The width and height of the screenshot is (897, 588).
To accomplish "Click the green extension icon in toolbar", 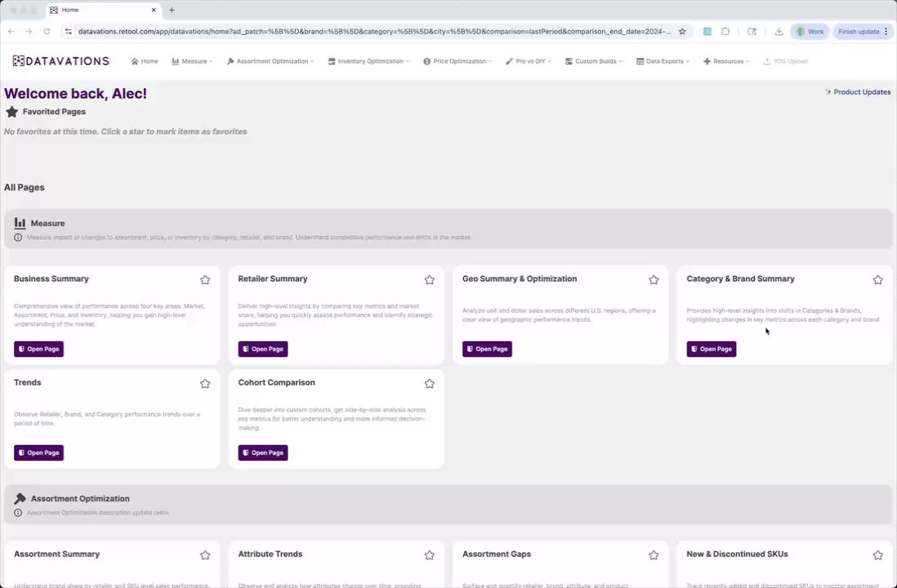I will coord(707,32).
